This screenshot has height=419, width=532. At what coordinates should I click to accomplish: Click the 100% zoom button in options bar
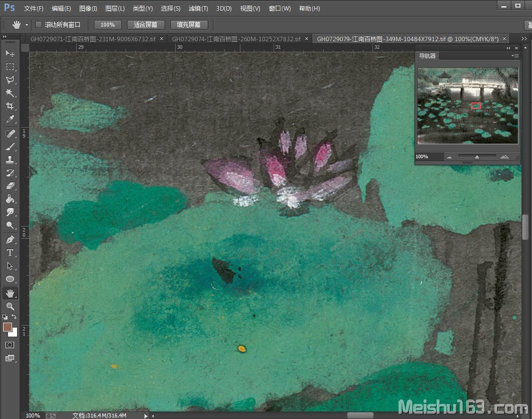click(x=107, y=25)
